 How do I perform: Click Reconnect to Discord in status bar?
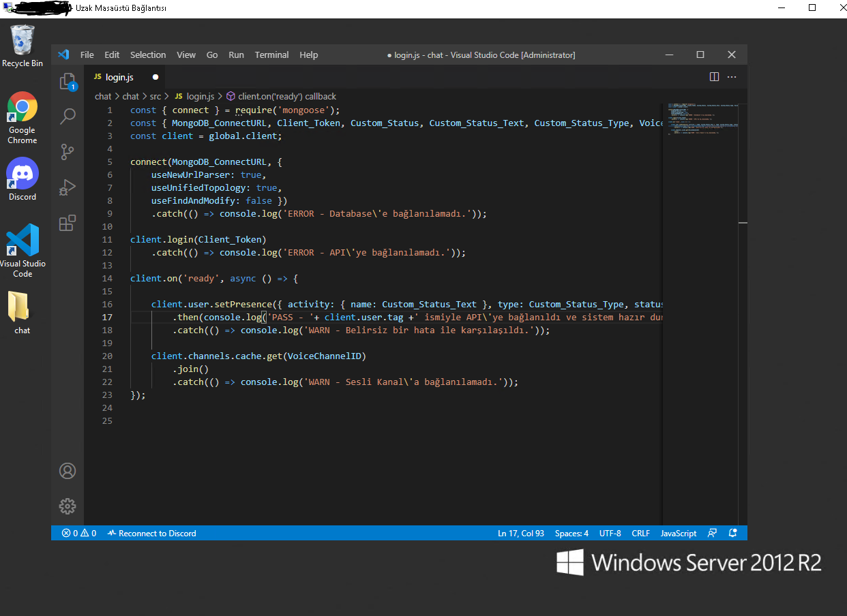pos(152,534)
